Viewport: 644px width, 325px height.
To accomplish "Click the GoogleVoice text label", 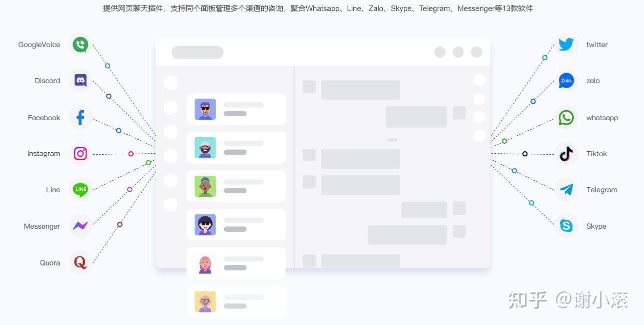I will (39, 45).
